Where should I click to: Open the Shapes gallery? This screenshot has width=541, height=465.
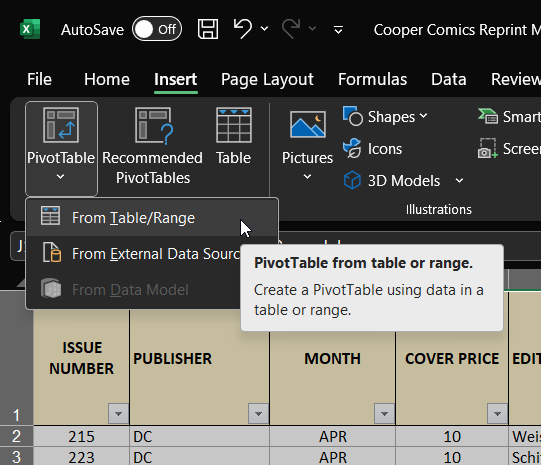click(x=385, y=117)
